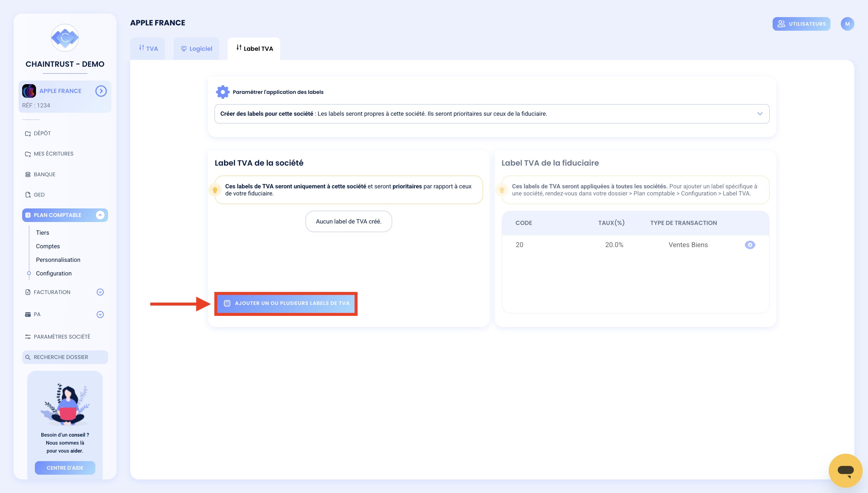The height and width of the screenshot is (493, 868).
Task: Open Tiers under Plan Comptable
Action: tap(43, 233)
